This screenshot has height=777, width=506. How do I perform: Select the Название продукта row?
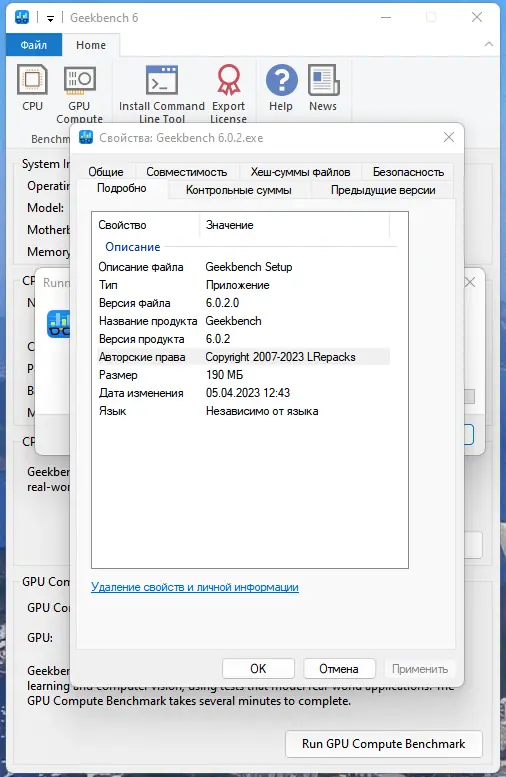pyautogui.click(x=243, y=321)
